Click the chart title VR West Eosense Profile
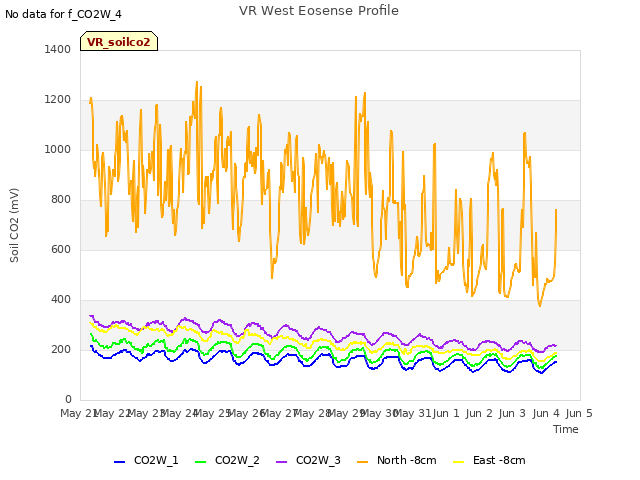Viewport: 640px width, 480px height. [319, 11]
